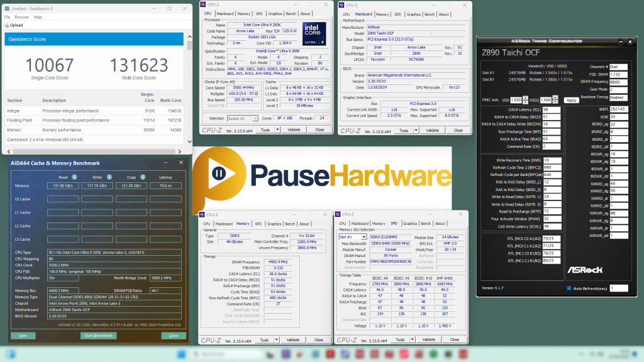The width and height of the screenshot is (644, 362).
Task: Click the Geekbench vertical scrollbar thumb
Action: tap(189, 45)
